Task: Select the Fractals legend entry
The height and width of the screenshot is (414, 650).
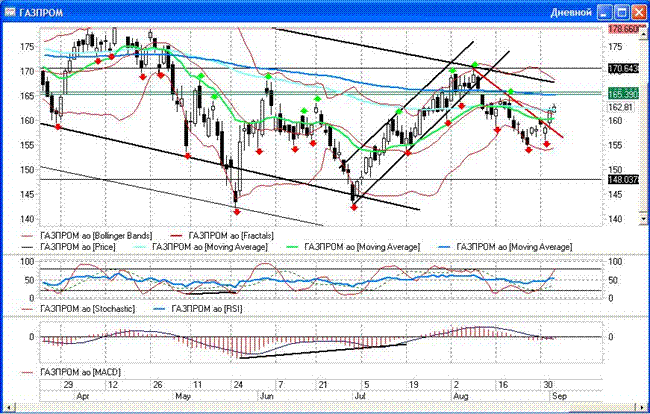Action: coord(222,236)
